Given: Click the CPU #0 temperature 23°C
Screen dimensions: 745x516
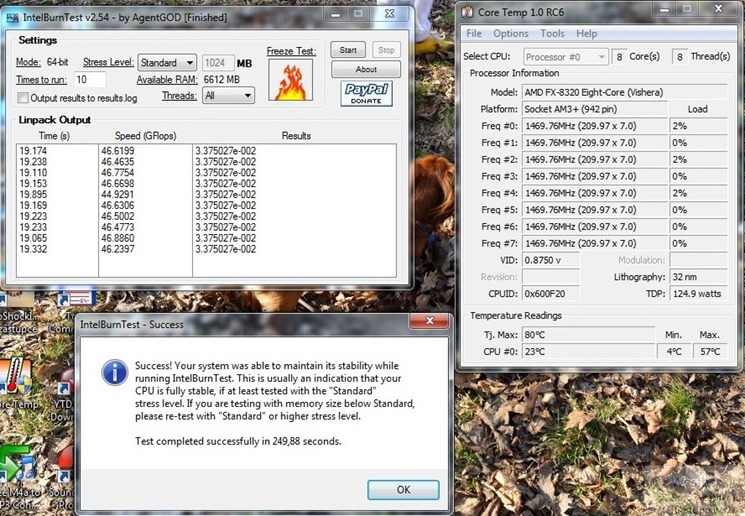Looking at the screenshot, I should 588,352.
